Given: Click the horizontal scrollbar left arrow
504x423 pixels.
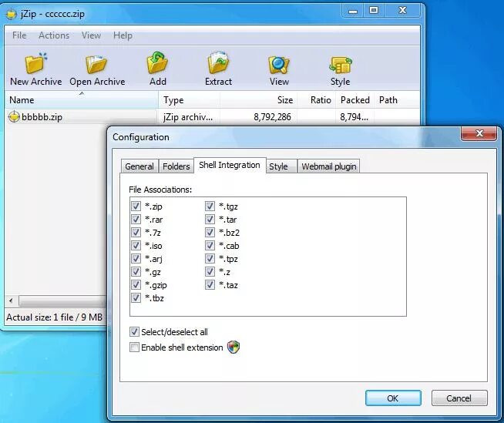Looking at the screenshot, I should 12,300.
